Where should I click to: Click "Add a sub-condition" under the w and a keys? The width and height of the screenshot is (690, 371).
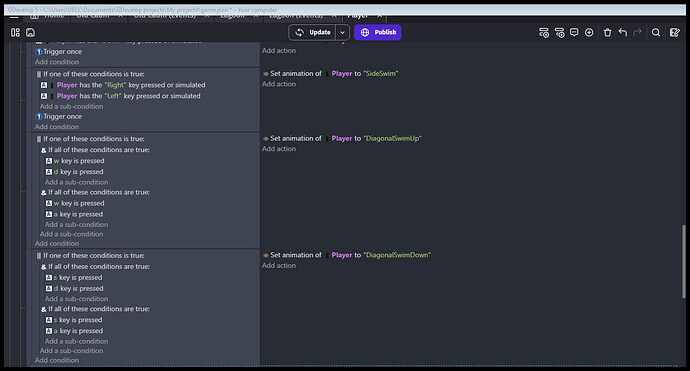(77, 224)
